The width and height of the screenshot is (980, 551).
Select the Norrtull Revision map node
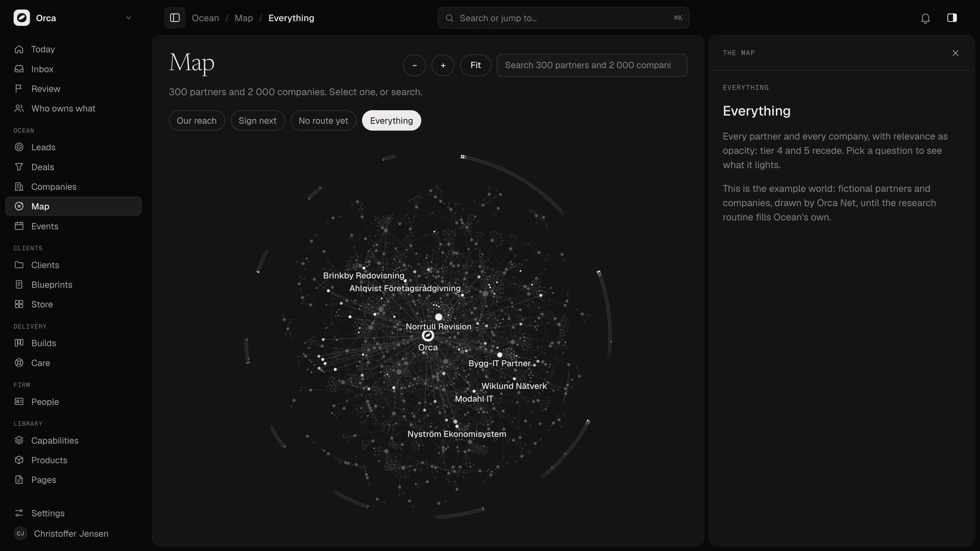point(439,317)
